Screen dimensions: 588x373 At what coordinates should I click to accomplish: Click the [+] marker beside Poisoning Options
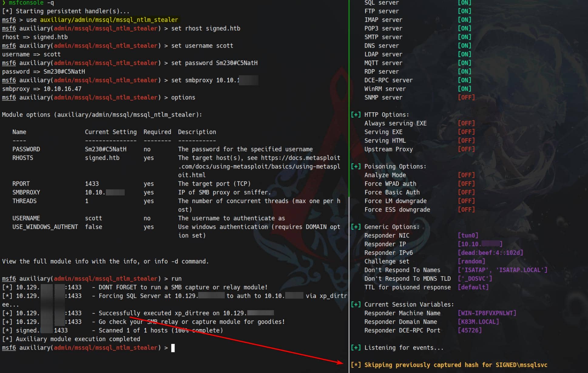click(356, 167)
